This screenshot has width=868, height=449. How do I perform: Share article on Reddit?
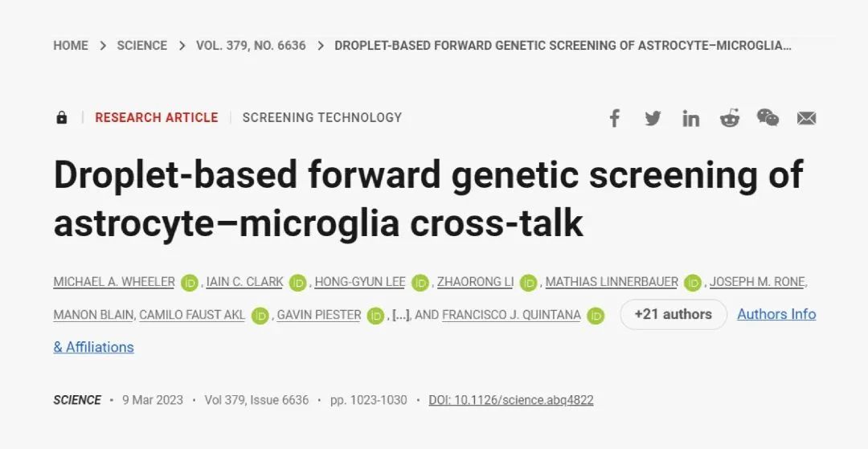[x=729, y=119]
